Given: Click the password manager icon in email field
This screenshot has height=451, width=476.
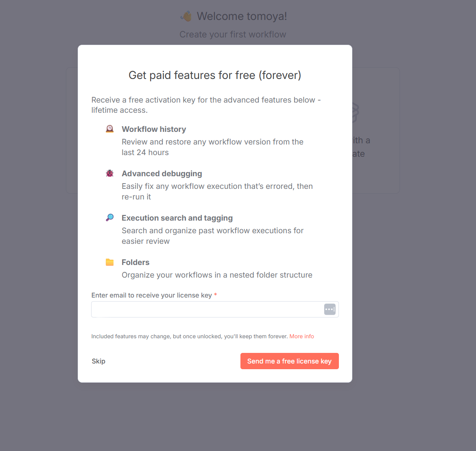Looking at the screenshot, I should [330, 309].
